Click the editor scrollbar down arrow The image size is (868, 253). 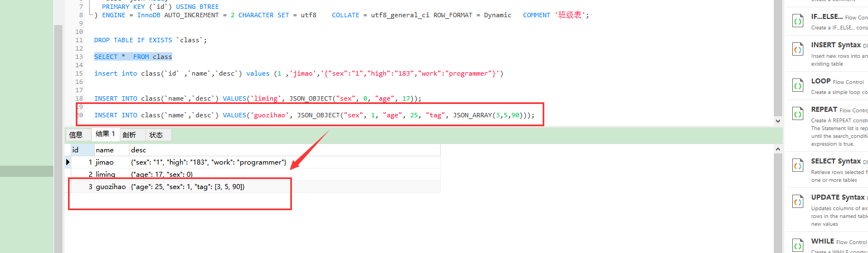[778, 121]
